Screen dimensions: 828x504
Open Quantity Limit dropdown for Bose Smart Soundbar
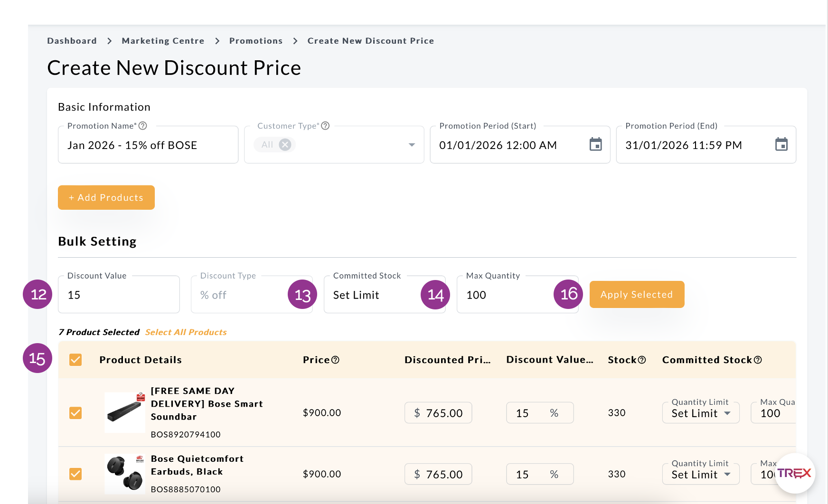(701, 413)
